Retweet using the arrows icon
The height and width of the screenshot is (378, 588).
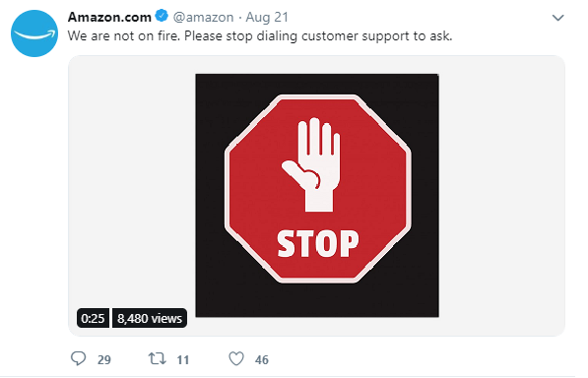(158, 358)
